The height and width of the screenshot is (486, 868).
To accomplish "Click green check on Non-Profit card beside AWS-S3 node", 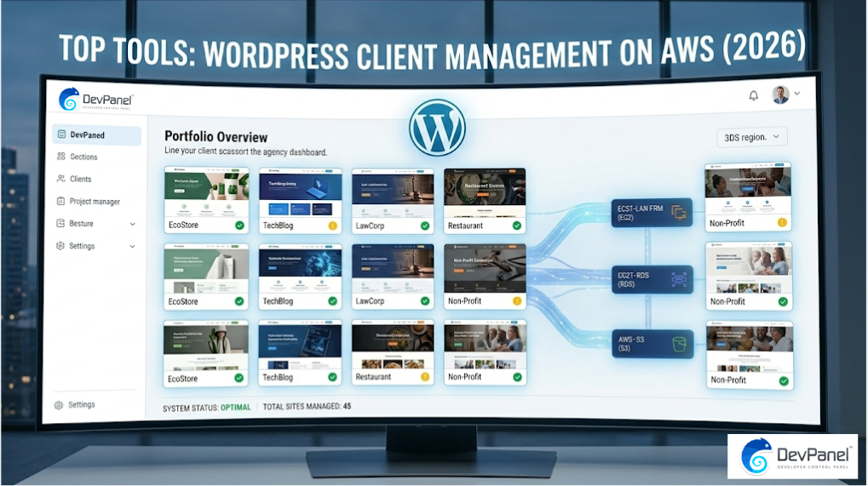I will [x=784, y=381].
